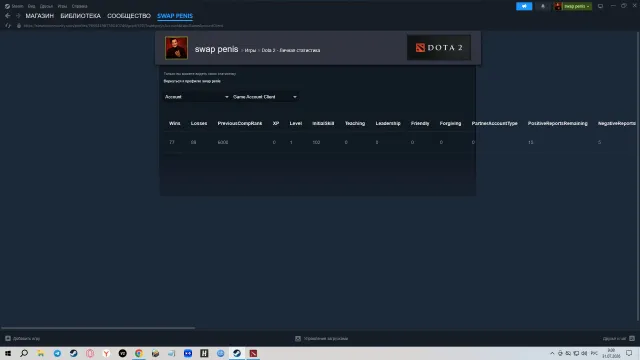640x360 pixels.
Task: Open the Игры menu
Action: (x=62, y=6)
